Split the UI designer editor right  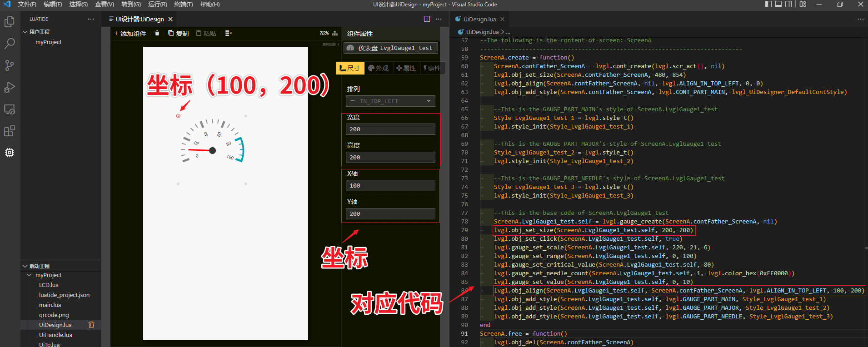427,19
